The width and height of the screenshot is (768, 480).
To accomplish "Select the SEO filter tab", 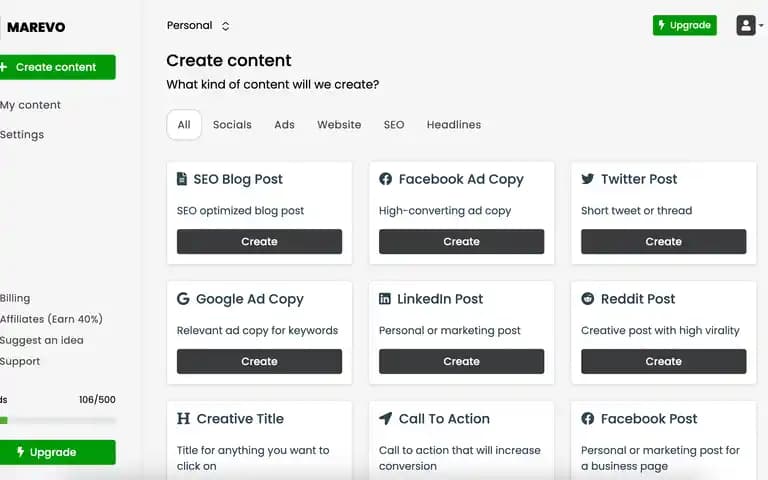I will (394, 125).
